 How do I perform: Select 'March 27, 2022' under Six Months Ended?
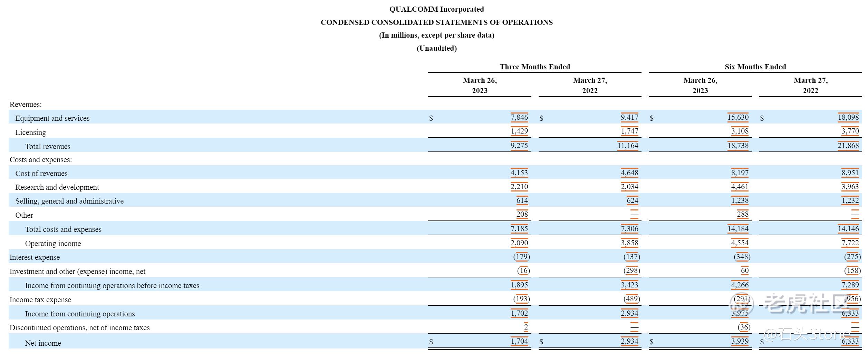pos(810,86)
